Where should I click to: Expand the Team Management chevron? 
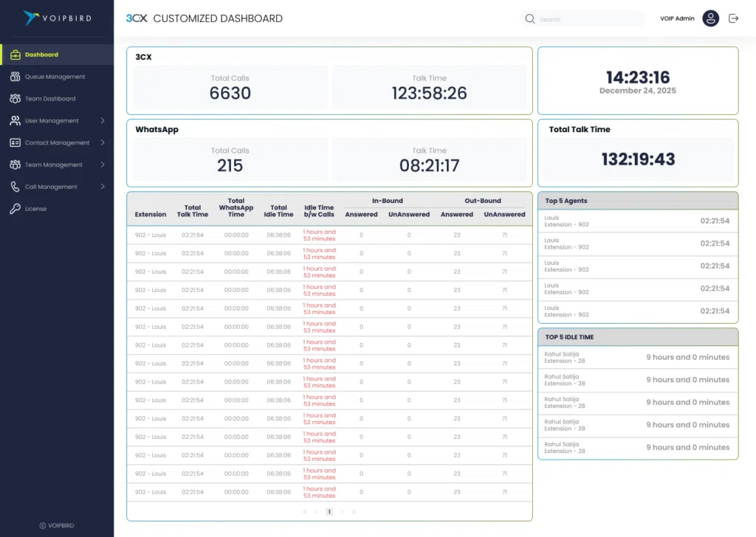point(102,164)
